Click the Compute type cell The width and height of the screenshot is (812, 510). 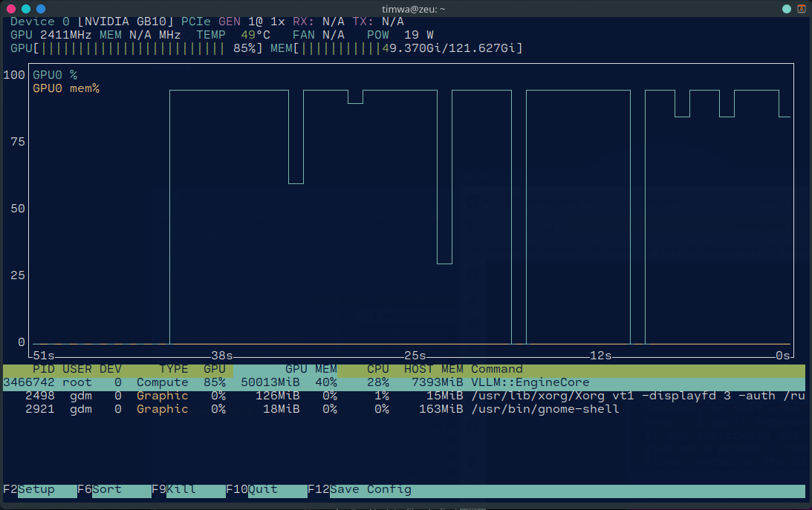pos(162,383)
